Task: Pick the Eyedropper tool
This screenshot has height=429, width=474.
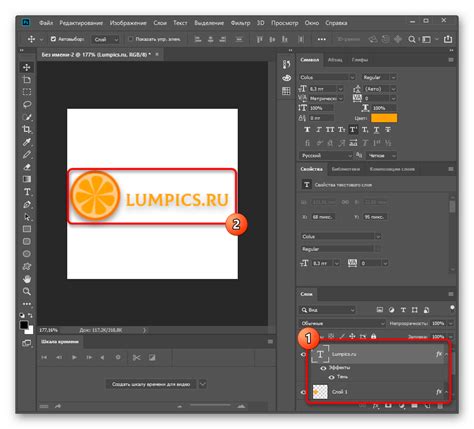Action: point(27,142)
